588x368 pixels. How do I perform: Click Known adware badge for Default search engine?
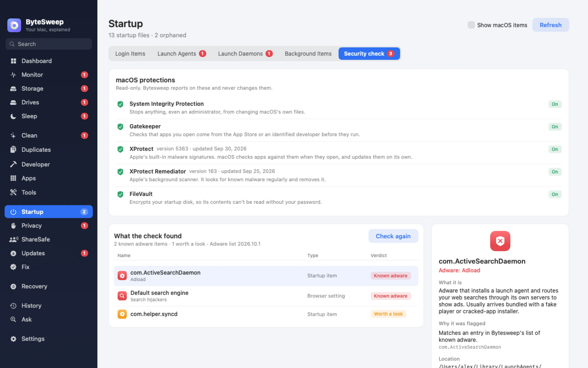point(391,296)
